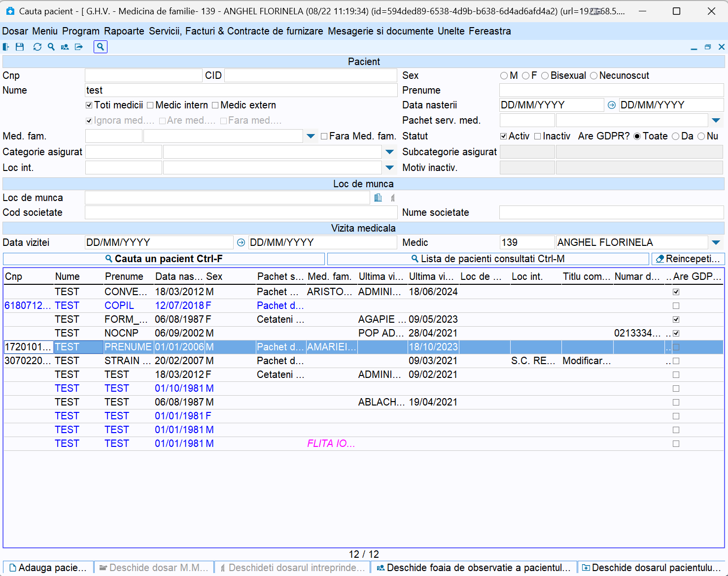Open the Rapoarte menu

(124, 31)
